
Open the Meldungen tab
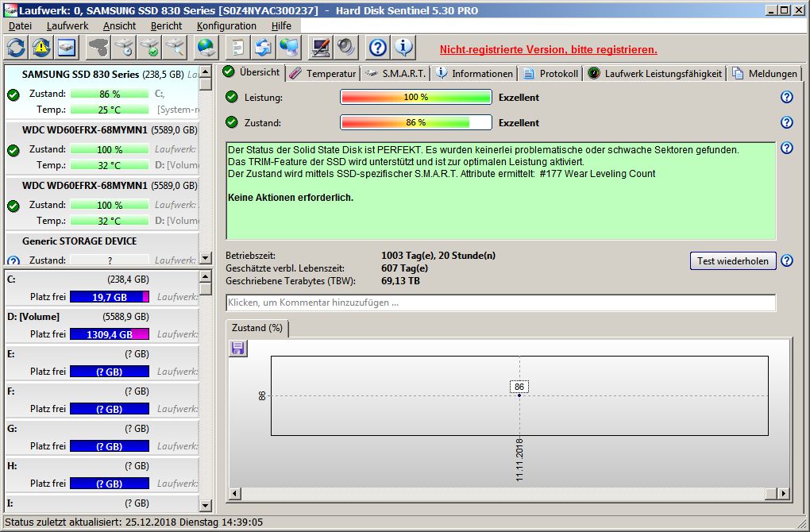pos(765,73)
